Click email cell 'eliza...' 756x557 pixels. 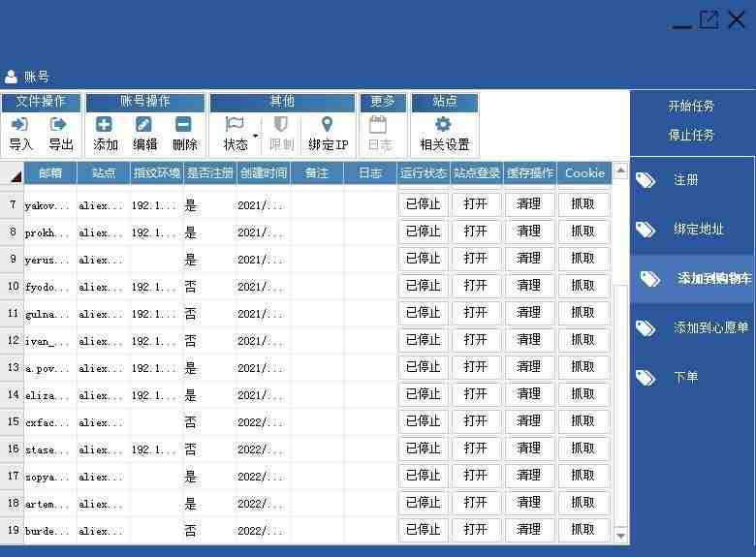pyautogui.click(x=50, y=395)
